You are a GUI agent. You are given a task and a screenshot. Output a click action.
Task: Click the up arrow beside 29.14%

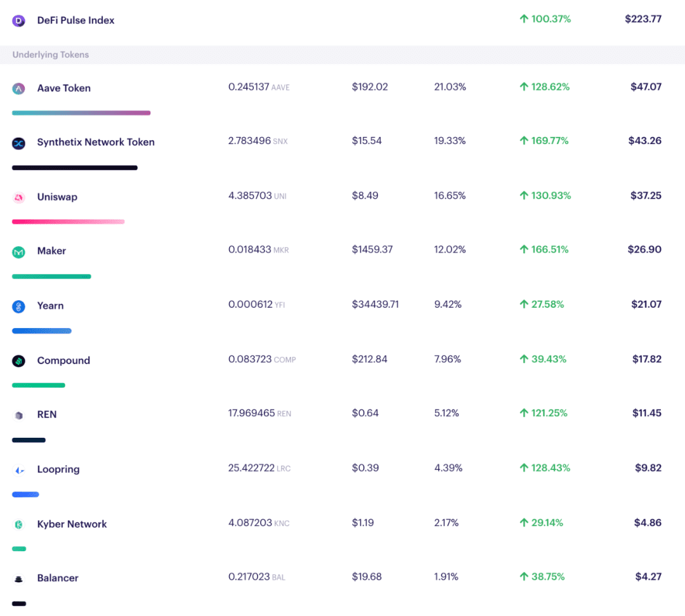pyautogui.click(x=524, y=523)
